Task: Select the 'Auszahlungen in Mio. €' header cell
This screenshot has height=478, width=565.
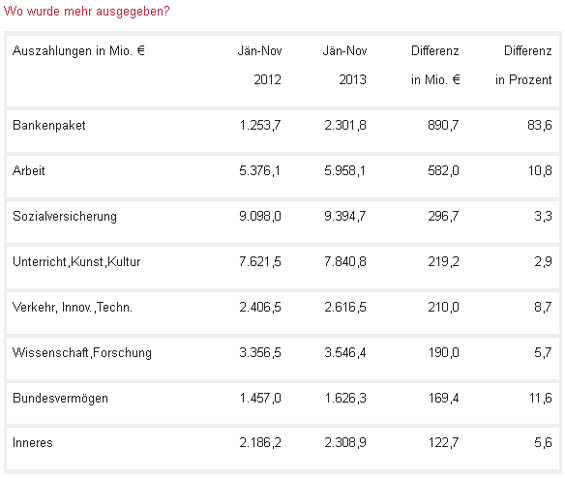Action: [79, 51]
